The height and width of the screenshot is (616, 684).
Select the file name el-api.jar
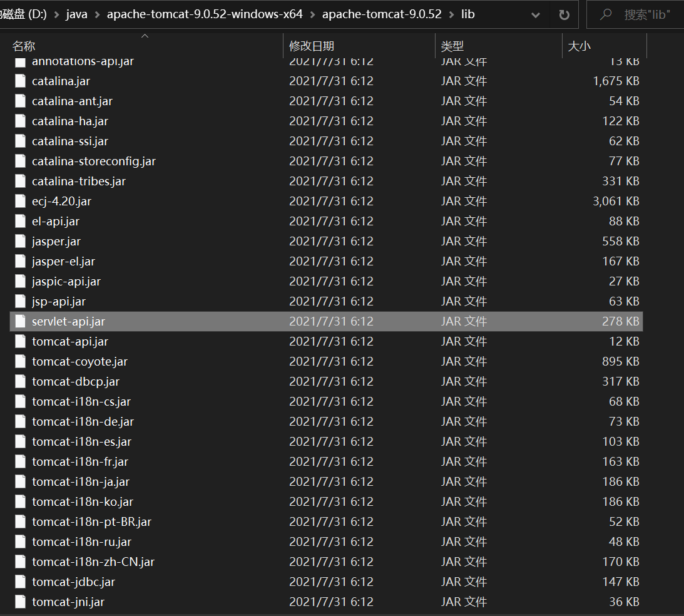56,222
